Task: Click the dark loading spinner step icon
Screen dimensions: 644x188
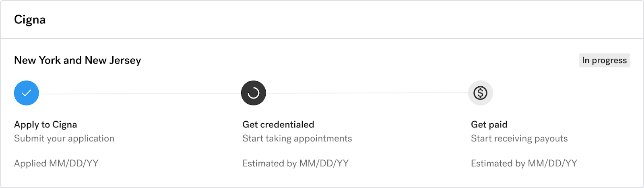Action: coord(254,93)
